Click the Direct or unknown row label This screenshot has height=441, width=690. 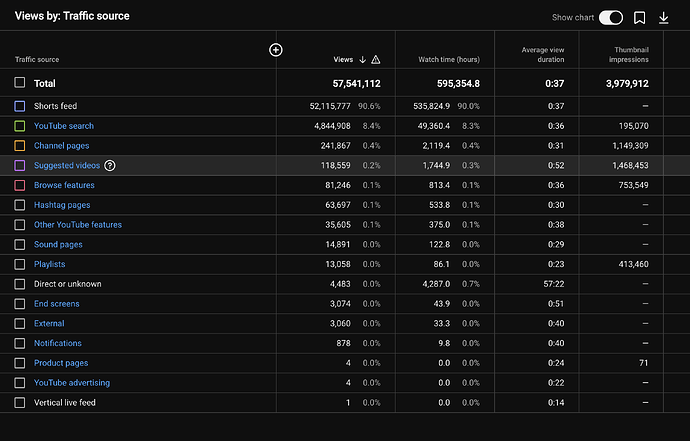tap(68, 284)
